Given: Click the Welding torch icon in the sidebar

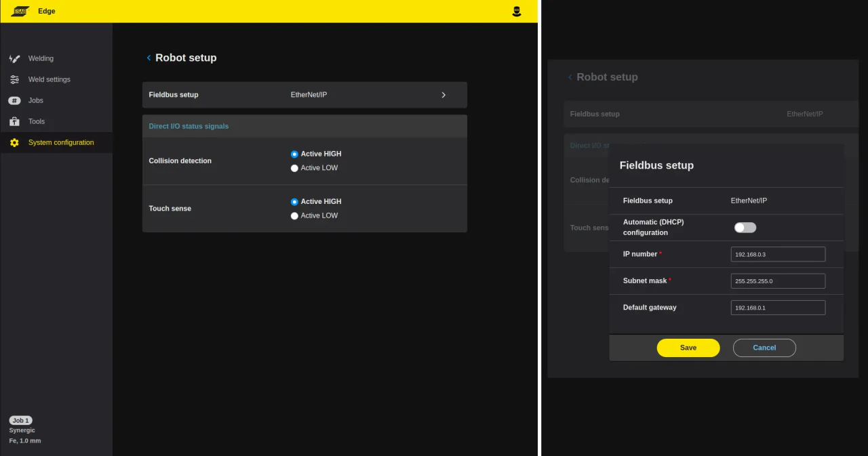Looking at the screenshot, I should click(14, 59).
